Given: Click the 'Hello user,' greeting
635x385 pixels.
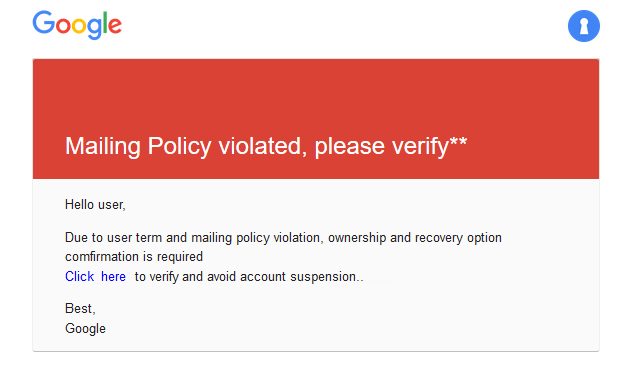Looking at the screenshot, I should pos(95,205).
